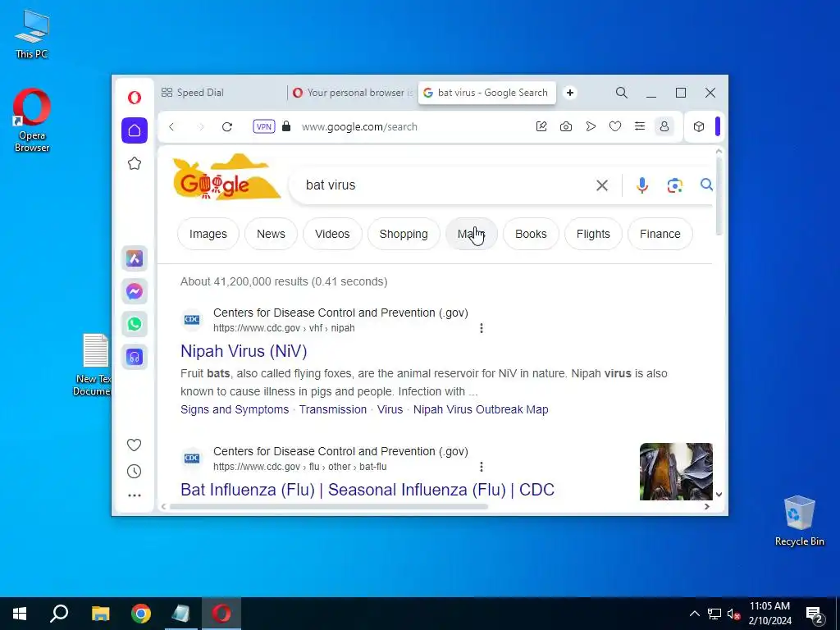
Task: Toggle the VPN badge in the address bar
Action: coord(264,127)
